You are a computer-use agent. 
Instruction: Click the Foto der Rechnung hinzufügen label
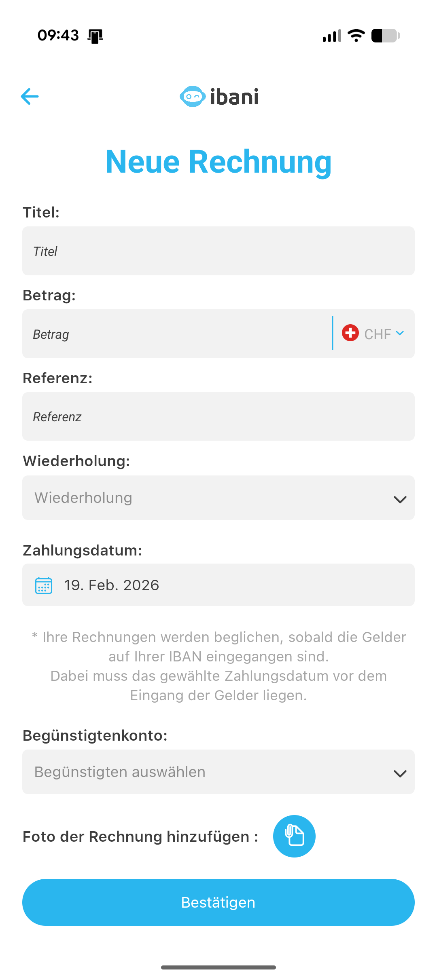point(140,836)
